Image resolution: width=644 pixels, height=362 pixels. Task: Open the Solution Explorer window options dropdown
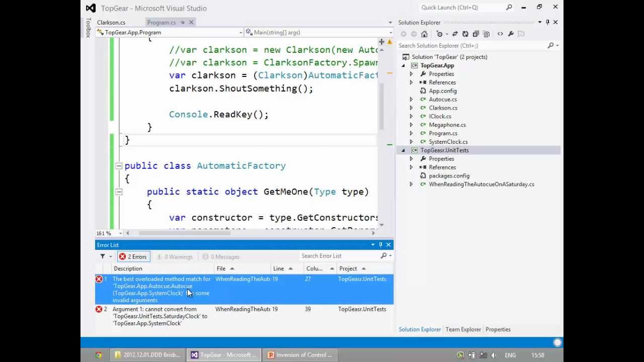coord(539,22)
